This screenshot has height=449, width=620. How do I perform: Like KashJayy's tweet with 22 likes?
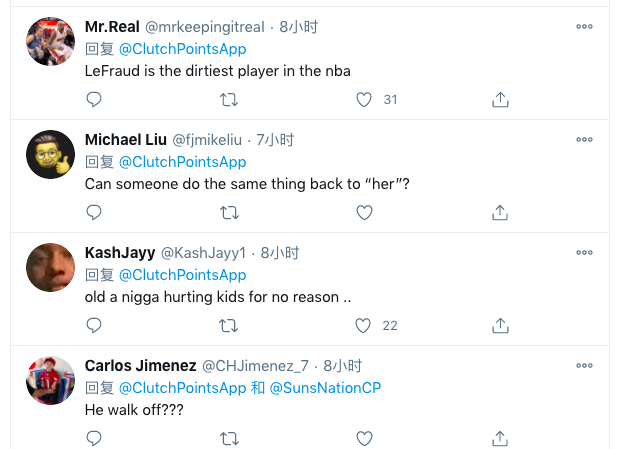pyautogui.click(x=365, y=325)
